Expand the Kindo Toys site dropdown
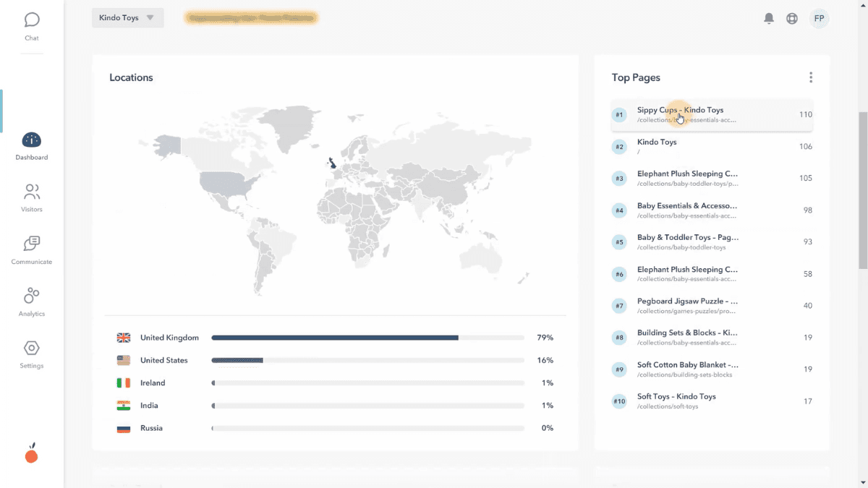This screenshot has height=488, width=868. click(x=128, y=18)
